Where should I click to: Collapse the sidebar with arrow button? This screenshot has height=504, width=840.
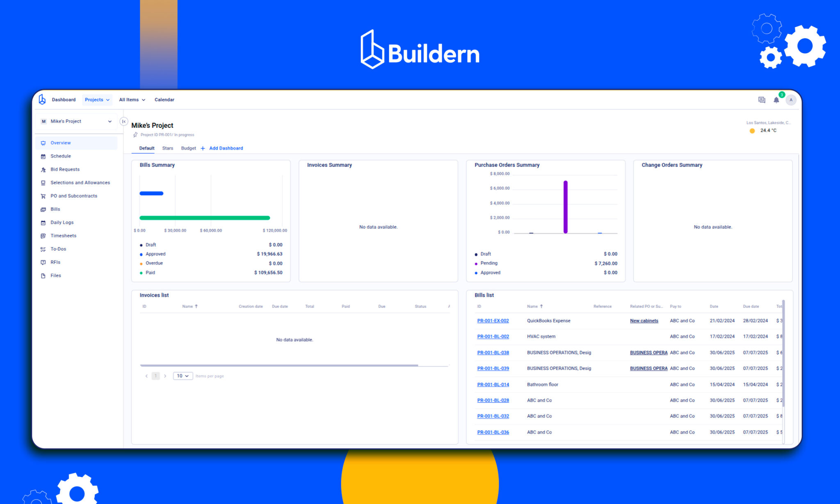pyautogui.click(x=123, y=121)
